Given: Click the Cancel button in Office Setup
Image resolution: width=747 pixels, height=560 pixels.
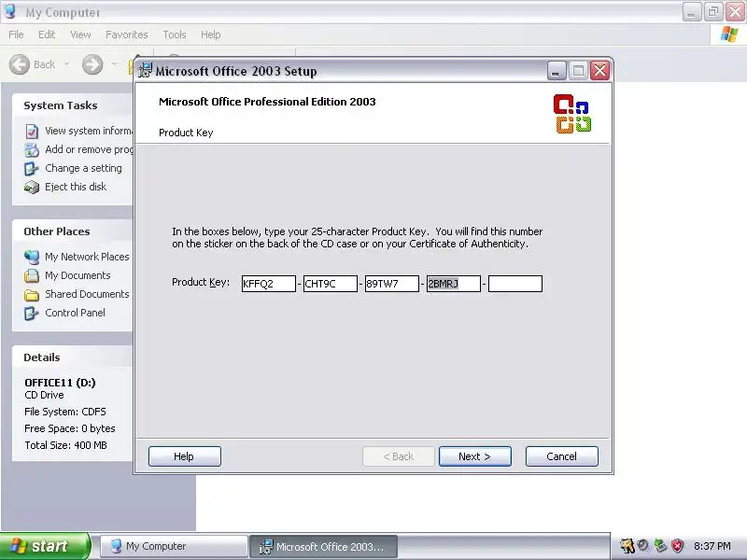Looking at the screenshot, I should point(562,456).
